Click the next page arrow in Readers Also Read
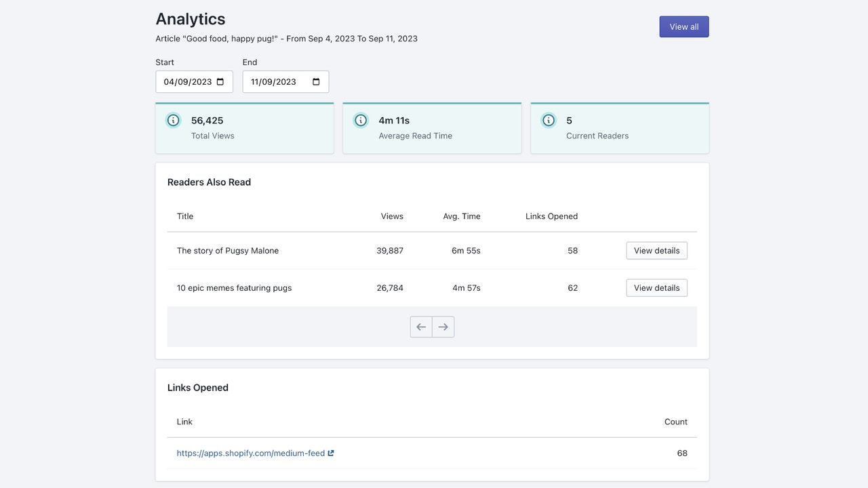The height and width of the screenshot is (488, 868). 443,327
